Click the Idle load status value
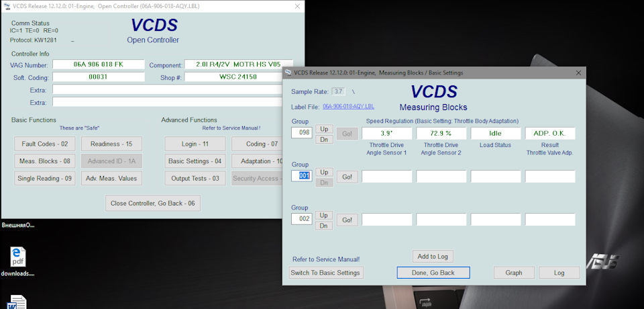The height and width of the screenshot is (309, 644). [x=495, y=133]
